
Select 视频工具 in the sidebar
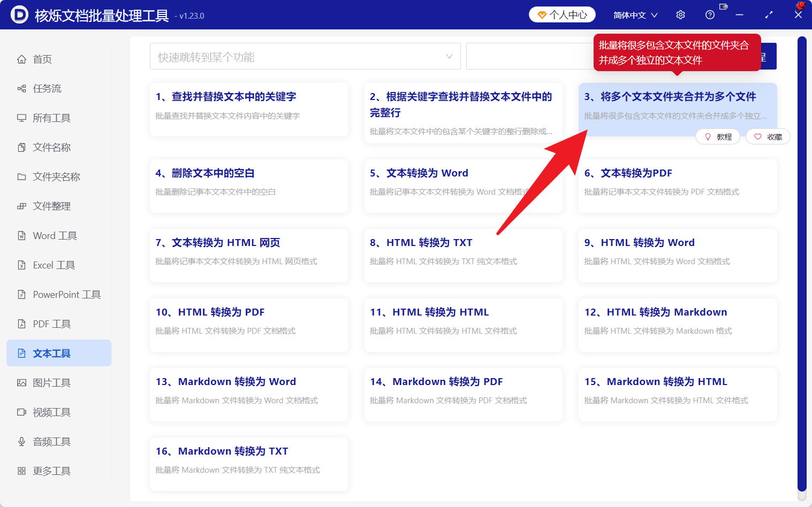click(59, 412)
